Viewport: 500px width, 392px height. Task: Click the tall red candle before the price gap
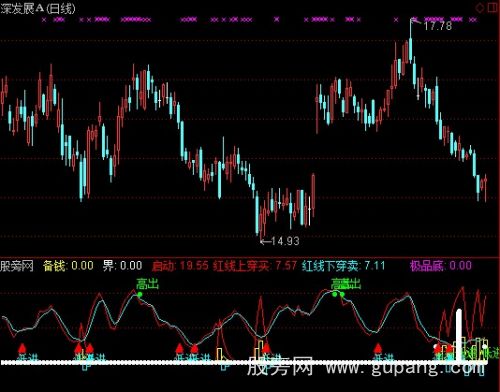pyautogui.click(x=313, y=196)
